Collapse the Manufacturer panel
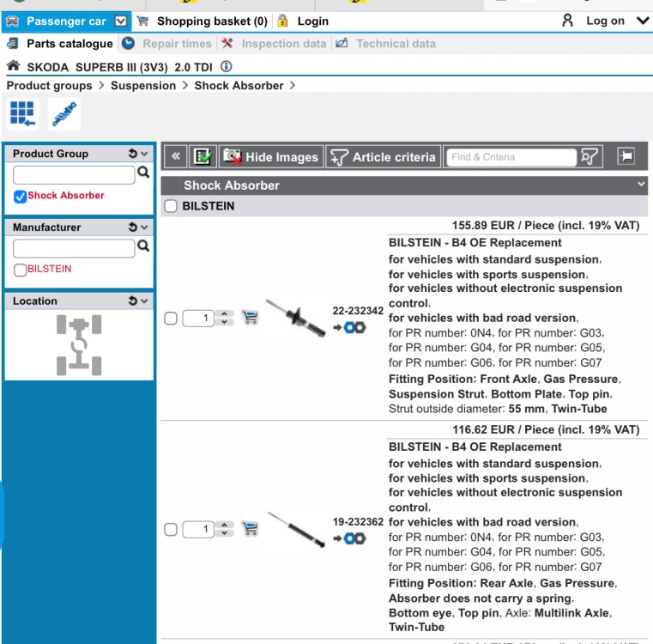The image size is (653, 644). (144, 228)
